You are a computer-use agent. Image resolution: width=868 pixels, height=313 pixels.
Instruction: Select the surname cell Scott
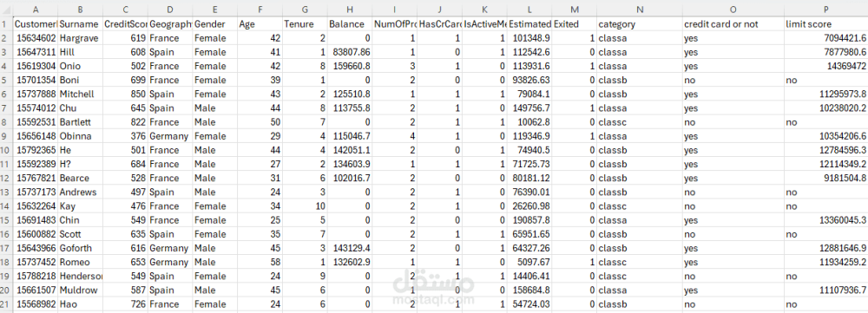(80, 234)
